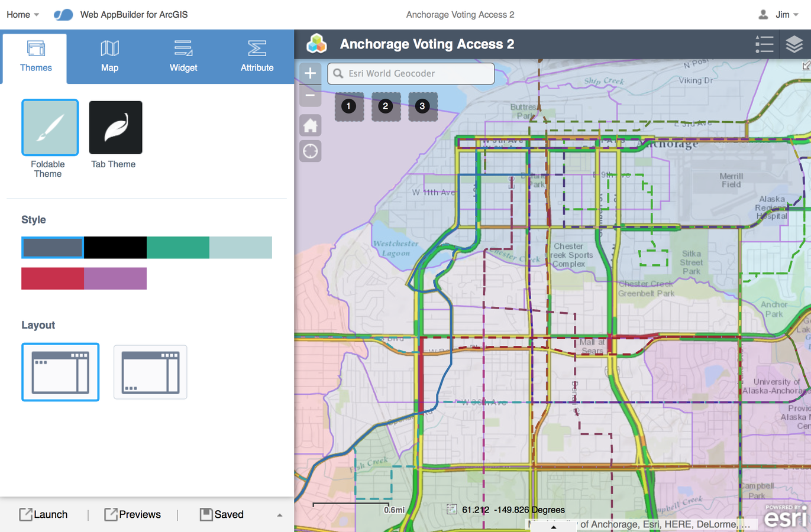
Task: Click the user profile icon
Action: coord(763,15)
